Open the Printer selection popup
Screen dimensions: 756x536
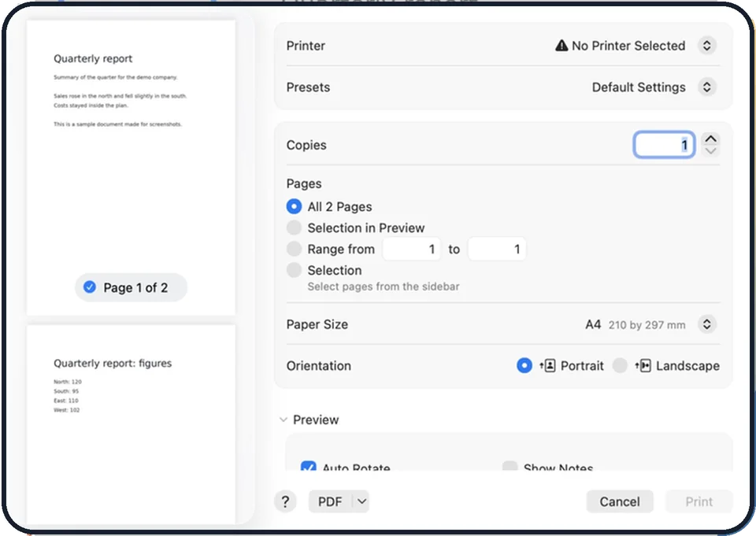[x=707, y=46]
